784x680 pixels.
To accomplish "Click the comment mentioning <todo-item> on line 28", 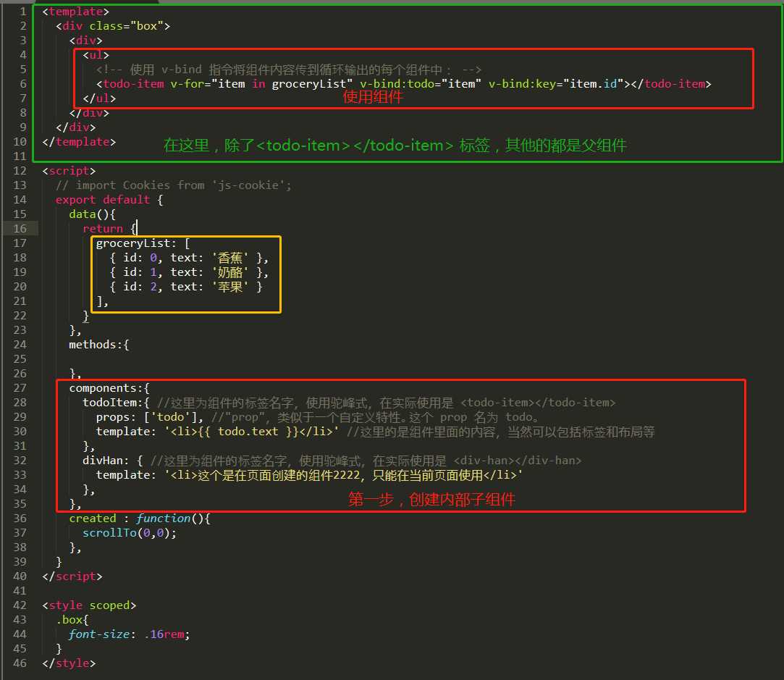I will point(387,403).
